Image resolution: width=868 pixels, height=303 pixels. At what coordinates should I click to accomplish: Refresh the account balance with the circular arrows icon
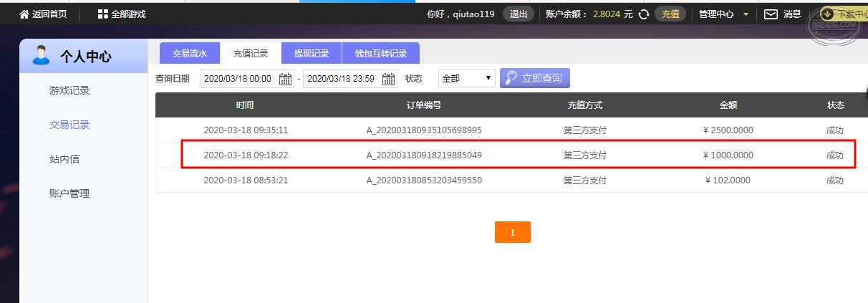[x=643, y=14]
